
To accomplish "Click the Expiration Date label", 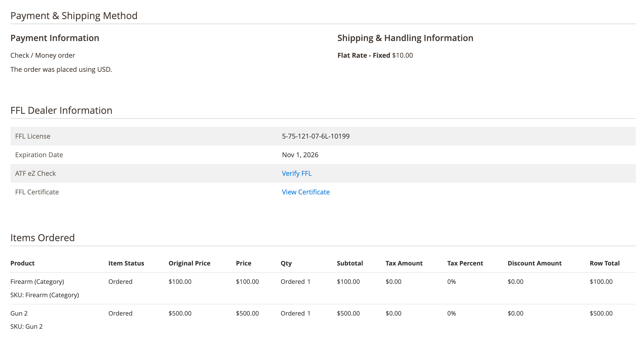I will (x=39, y=155).
